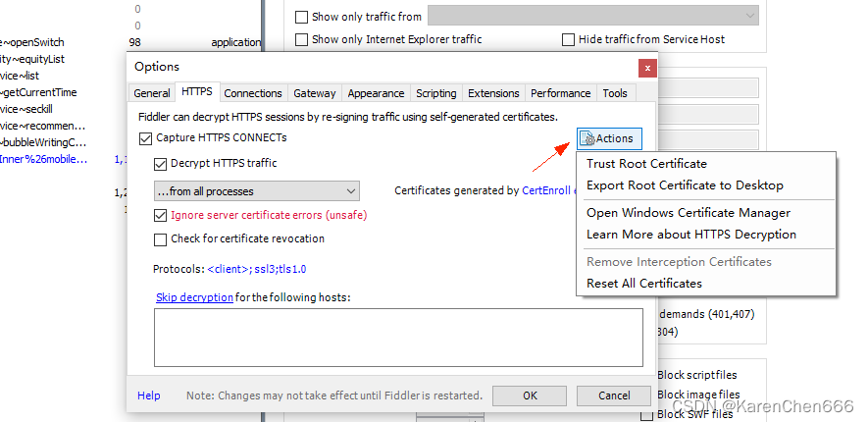Choose Export Root Certificate to Desktop

click(706, 185)
